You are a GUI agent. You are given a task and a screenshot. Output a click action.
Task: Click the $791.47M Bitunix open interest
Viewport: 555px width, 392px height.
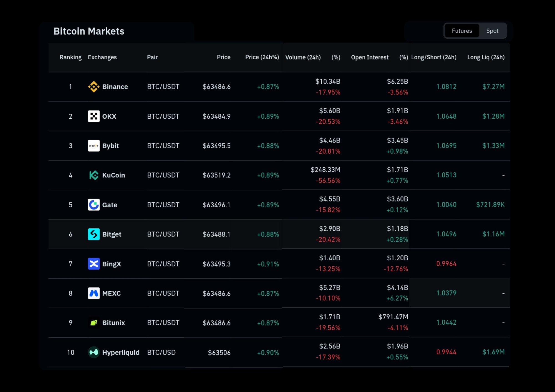(x=393, y=317)
